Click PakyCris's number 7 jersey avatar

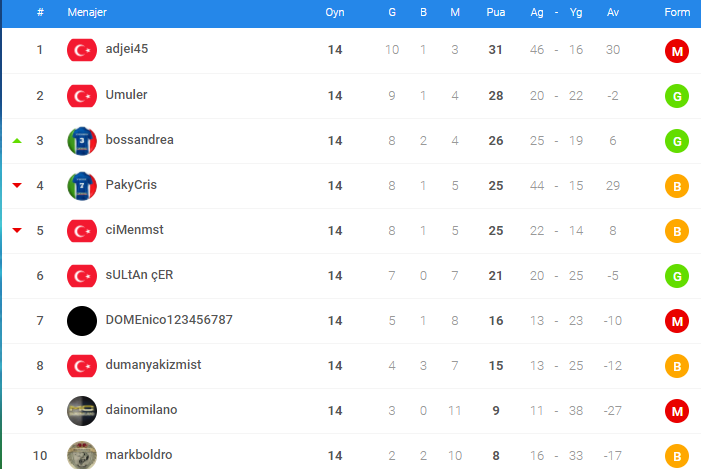pos(82,186)
